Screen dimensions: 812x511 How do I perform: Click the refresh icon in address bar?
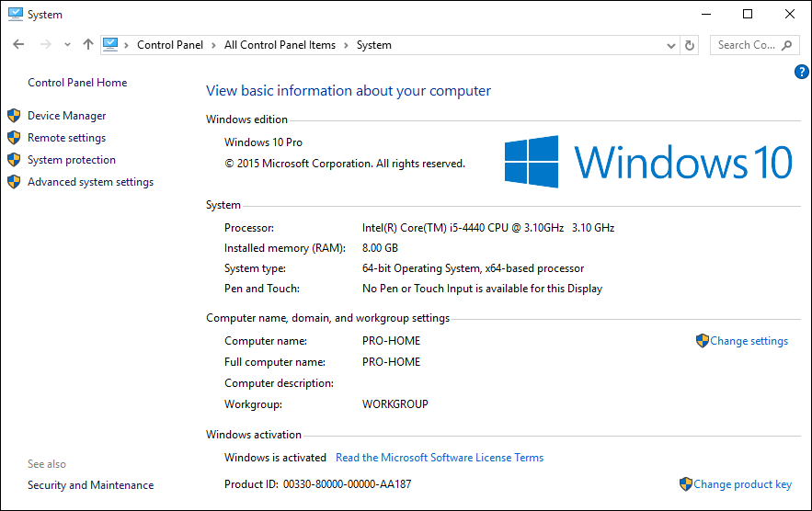point(690,46)
